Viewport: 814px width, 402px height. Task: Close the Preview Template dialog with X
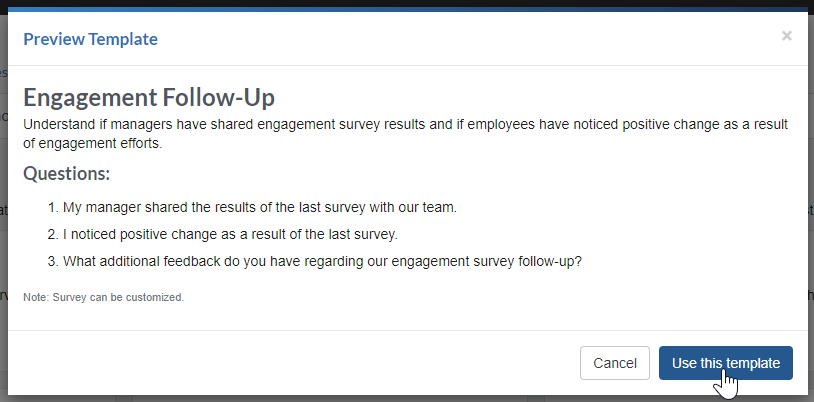(x=786, y=36)
